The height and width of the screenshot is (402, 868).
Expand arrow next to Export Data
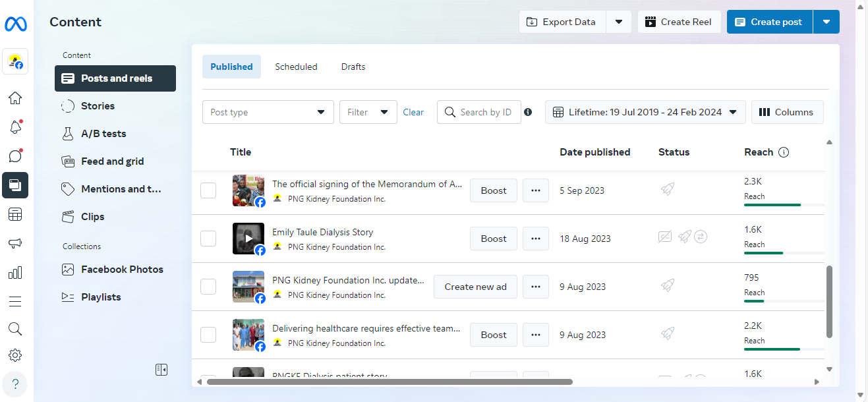(619, 22)
